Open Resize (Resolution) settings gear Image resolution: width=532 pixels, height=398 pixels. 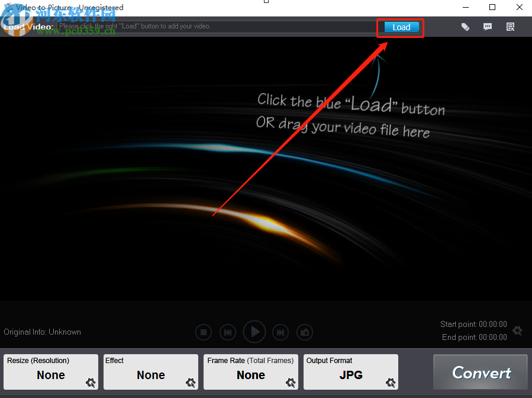(x=91, y=383)
